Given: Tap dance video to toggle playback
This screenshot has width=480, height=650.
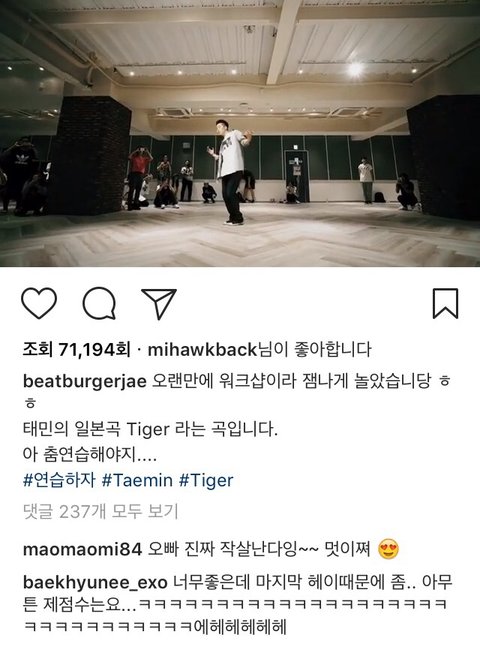Looking at the screenshot, I should pos(240,133).
